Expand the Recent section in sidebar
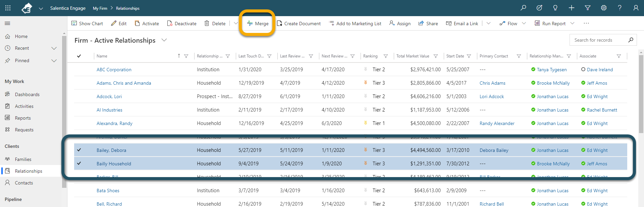 click(54, 48)
